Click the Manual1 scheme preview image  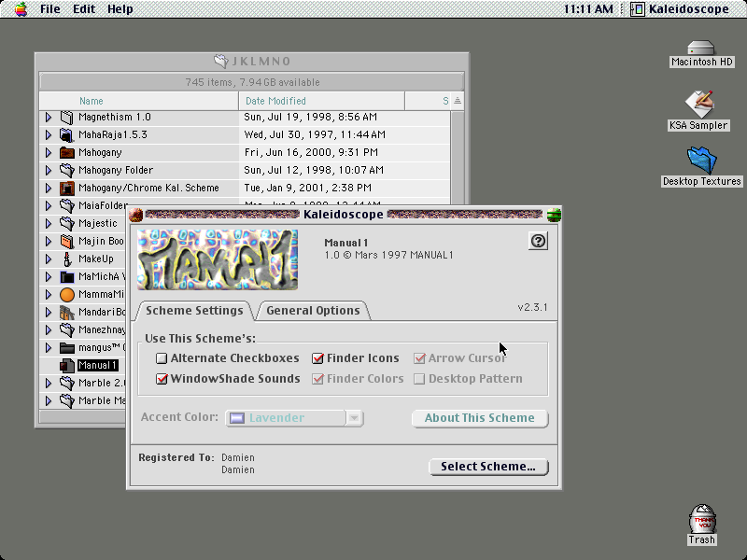pyautogui.click(x=218, y=259)
